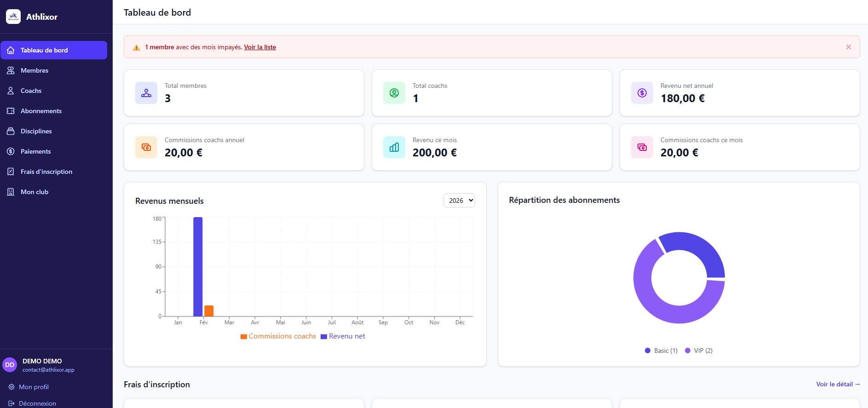Toggle Revenu net legend in chart
Screen dimensions: 868x408
click(343, 336)
